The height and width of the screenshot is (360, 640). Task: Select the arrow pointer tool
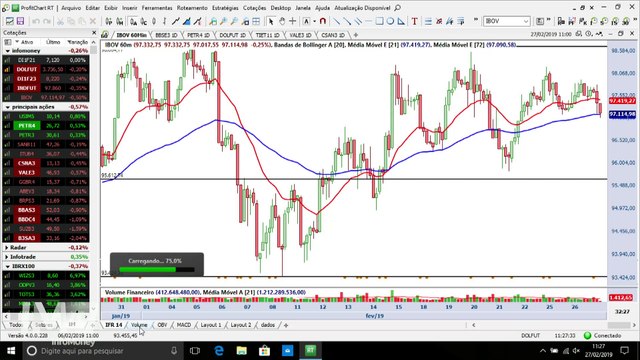(271, 21)
